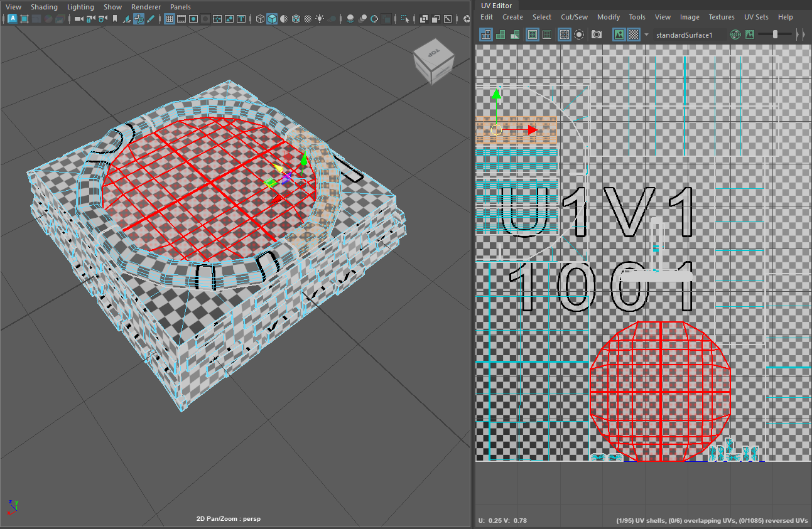812x529 pixels.
Task: Toggle checker map in UV Editor
Action: coord(635,35)
